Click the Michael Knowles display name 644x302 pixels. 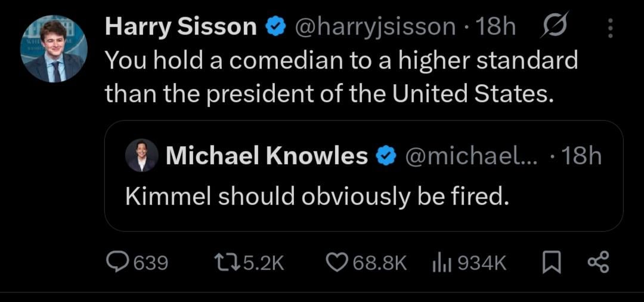click(267, 156)
